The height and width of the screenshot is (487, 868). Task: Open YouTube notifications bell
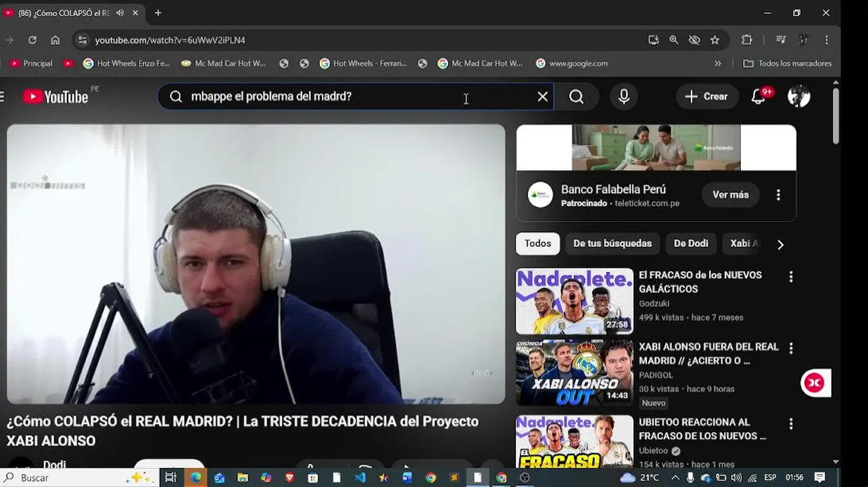759,97
